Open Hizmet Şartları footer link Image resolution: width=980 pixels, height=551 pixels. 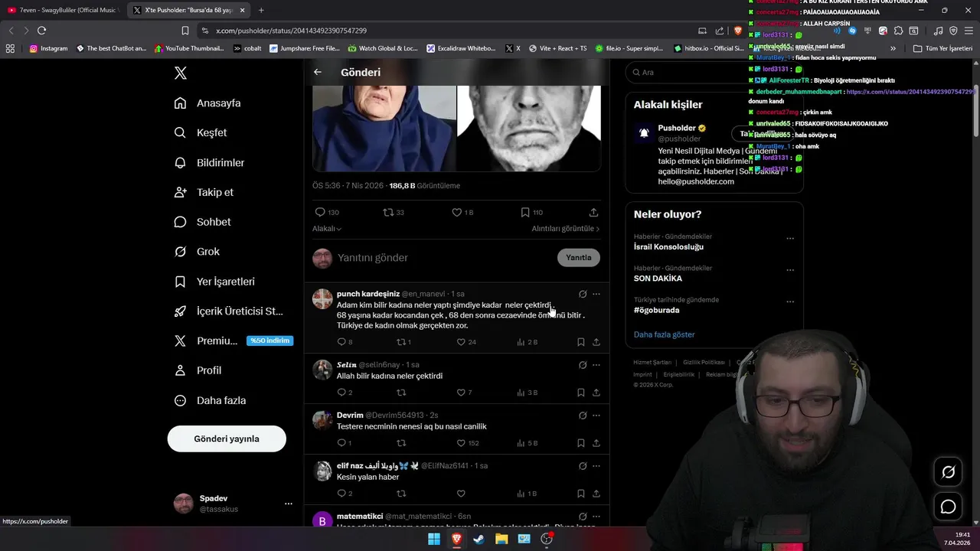(x=652, y=362)
